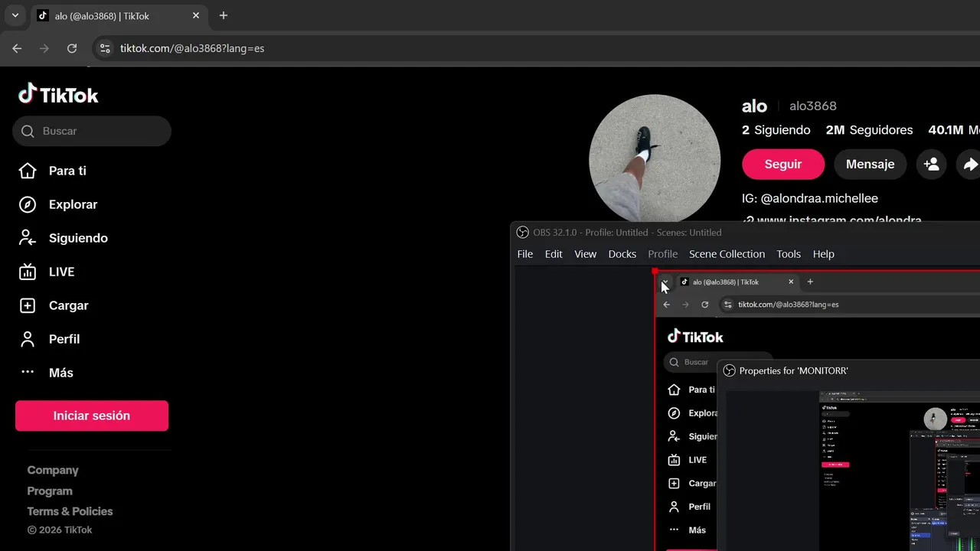The height and width of the screenshot is (551, 980).
Task: Click the 2 Siguiendo count
Action: pos(776,130)
